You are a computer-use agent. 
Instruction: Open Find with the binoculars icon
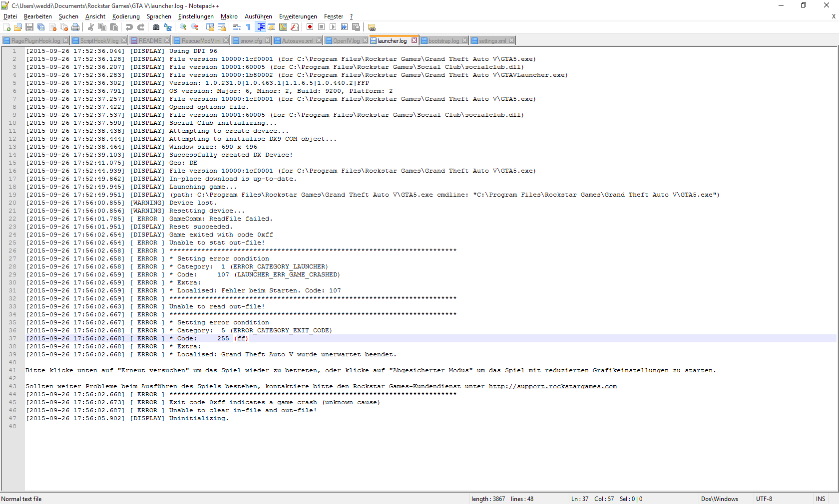click(156, 27)
